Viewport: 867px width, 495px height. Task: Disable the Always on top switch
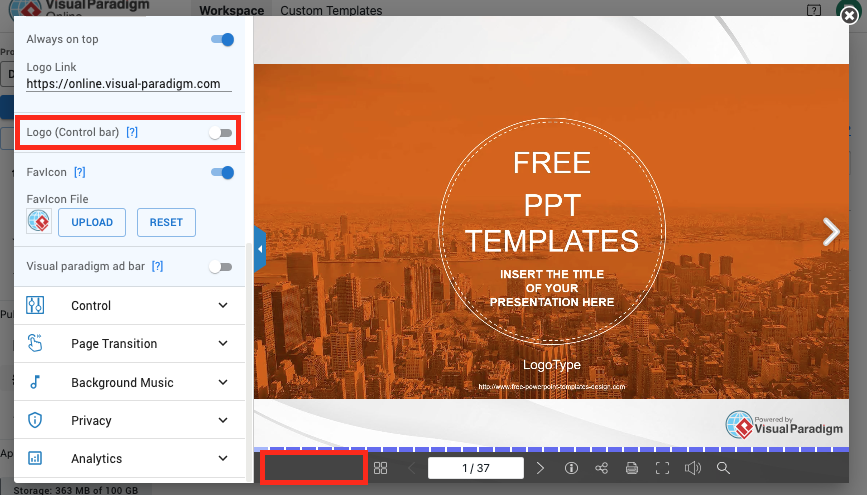pos(222,40)
